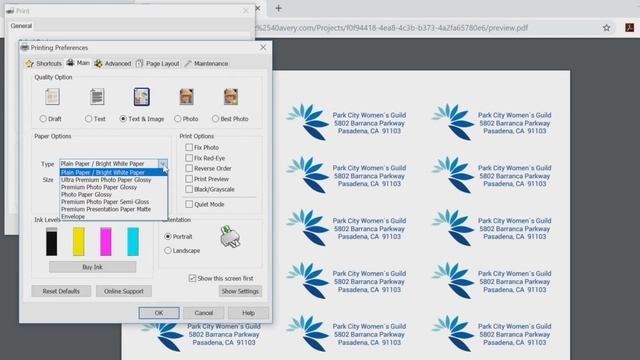640x360 pixels.
Task: Select the Draft radio button
Action: [x=43, y=119]
